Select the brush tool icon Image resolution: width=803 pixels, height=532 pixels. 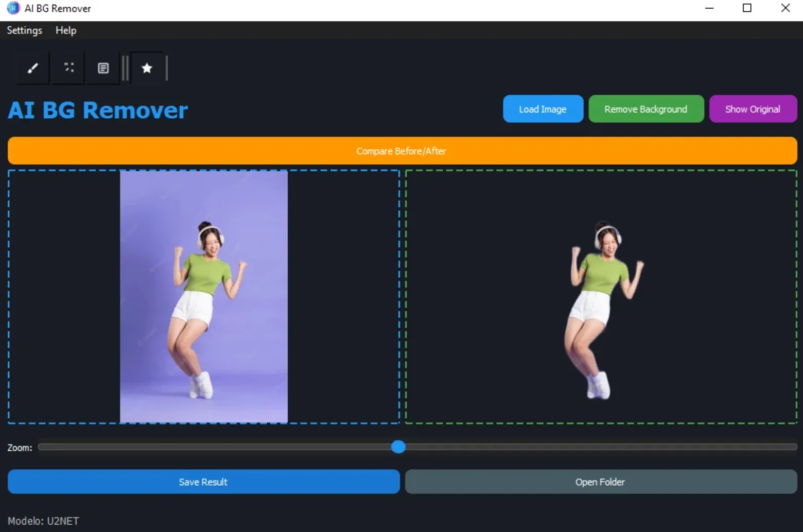tap(32, 68)
